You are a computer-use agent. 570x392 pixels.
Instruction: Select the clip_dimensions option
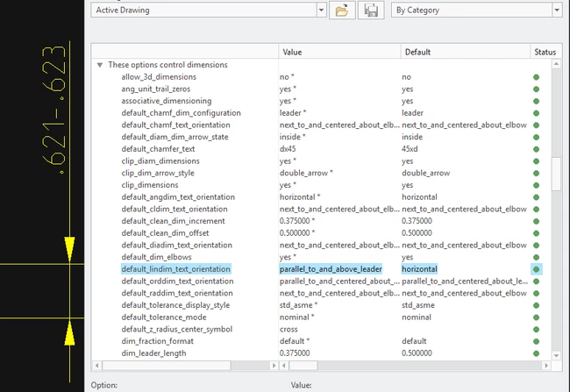pyautogui.click(x=150, y=185)
